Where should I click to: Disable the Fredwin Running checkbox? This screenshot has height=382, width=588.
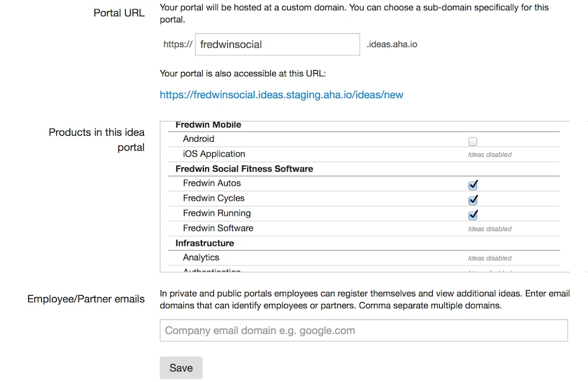point(473,215)
